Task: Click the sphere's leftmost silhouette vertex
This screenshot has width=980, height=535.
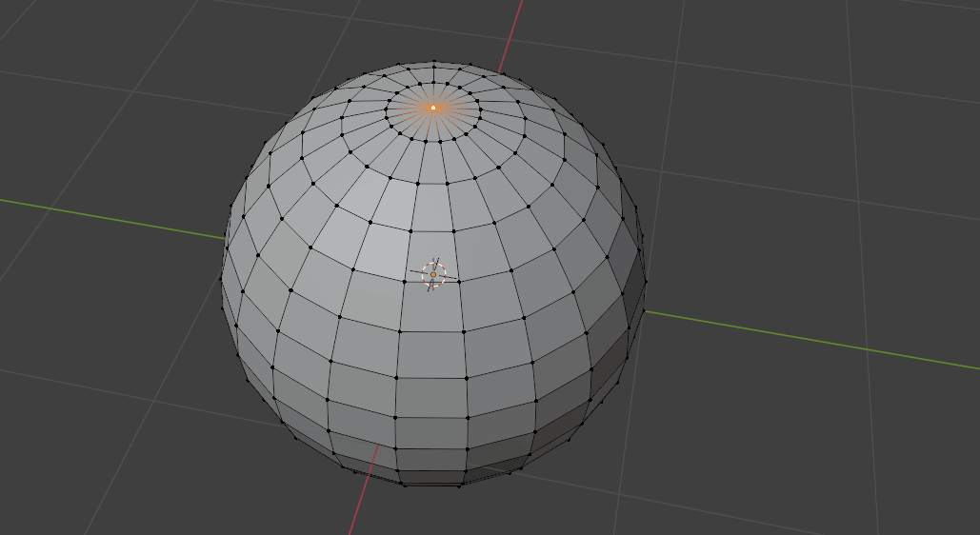Action: pyautogui.click(x=222, y=278)
